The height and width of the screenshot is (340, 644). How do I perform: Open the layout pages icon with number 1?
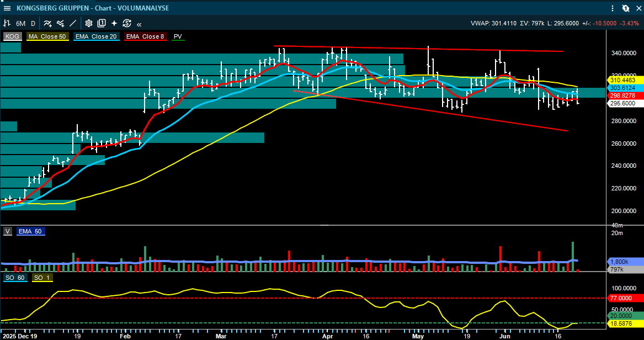click(x=102, y=23)
